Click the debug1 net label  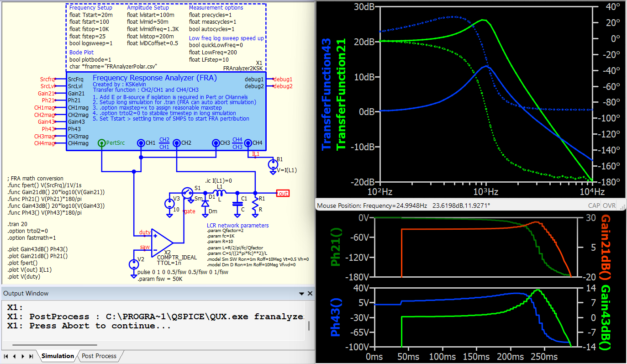click(x=283, y=79)
